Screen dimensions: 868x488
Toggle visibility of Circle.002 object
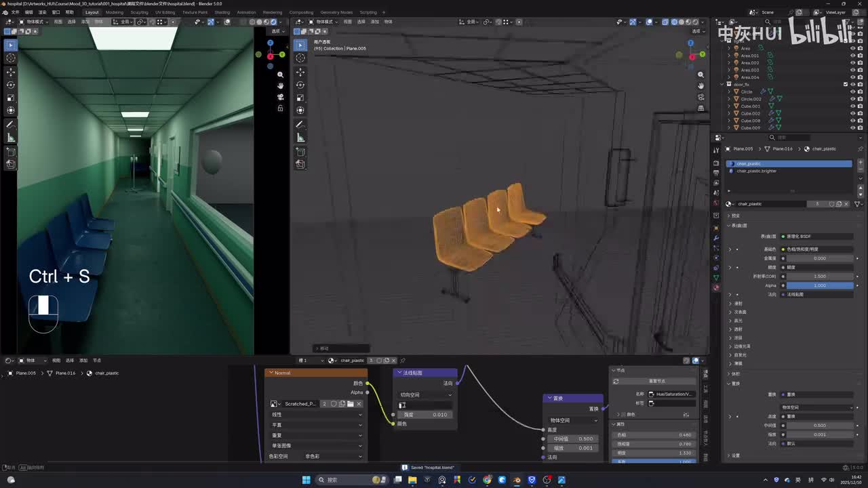point(852,99)
